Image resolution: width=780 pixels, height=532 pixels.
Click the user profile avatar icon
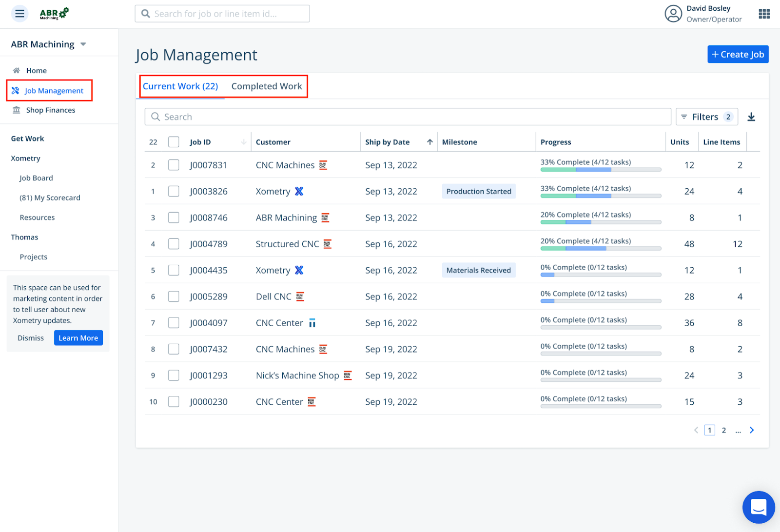click(x=673, y=14)
